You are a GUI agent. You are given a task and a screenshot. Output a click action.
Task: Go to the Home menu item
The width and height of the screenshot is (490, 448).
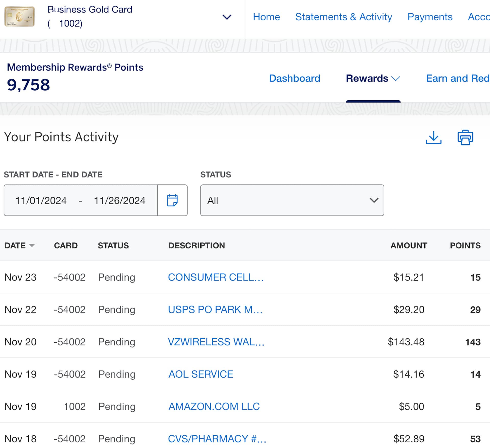pos(266,17)
